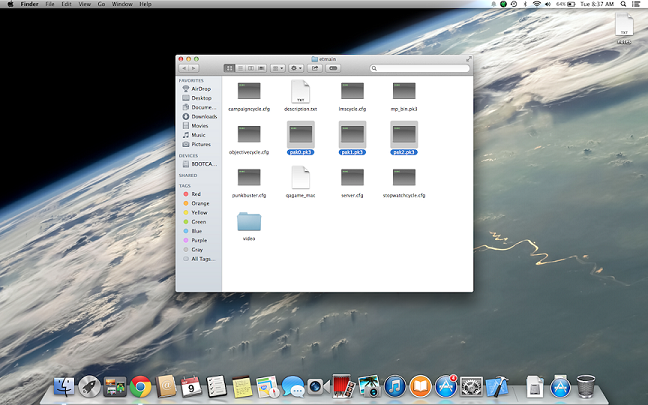Open Xcode from the Dock

tap(497, 387)
